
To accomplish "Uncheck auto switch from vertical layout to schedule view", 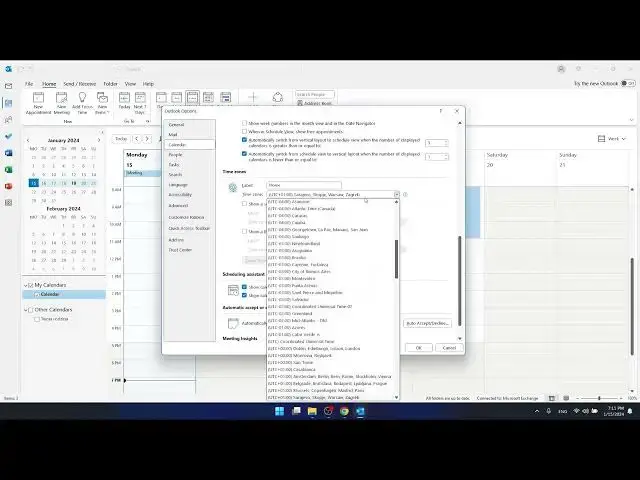I will 244,140.
